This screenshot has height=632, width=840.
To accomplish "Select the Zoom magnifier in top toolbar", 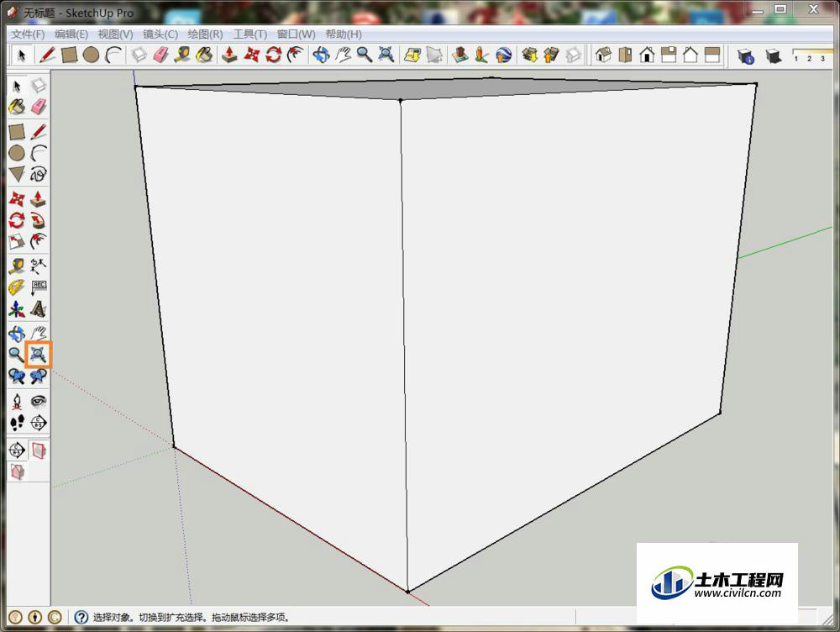I will (365, 55).
